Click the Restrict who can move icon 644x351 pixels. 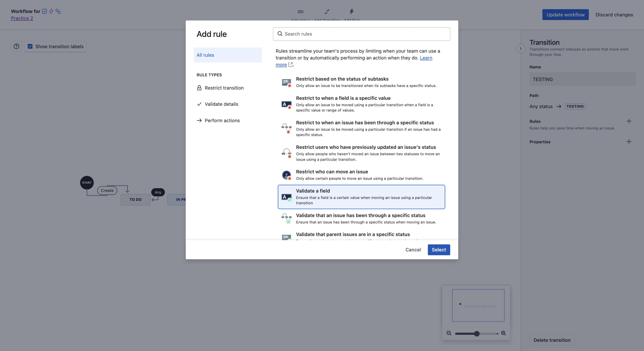tap(286, 175)
